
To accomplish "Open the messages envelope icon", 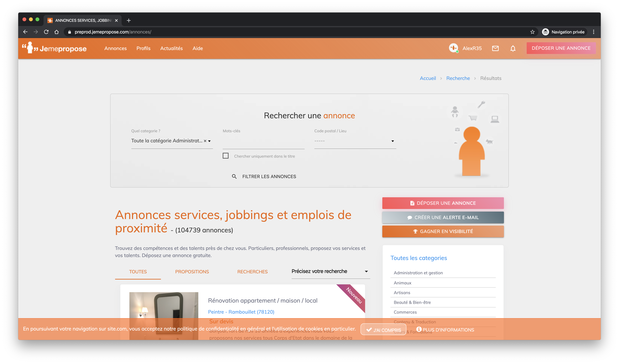I will click(495, 48).
